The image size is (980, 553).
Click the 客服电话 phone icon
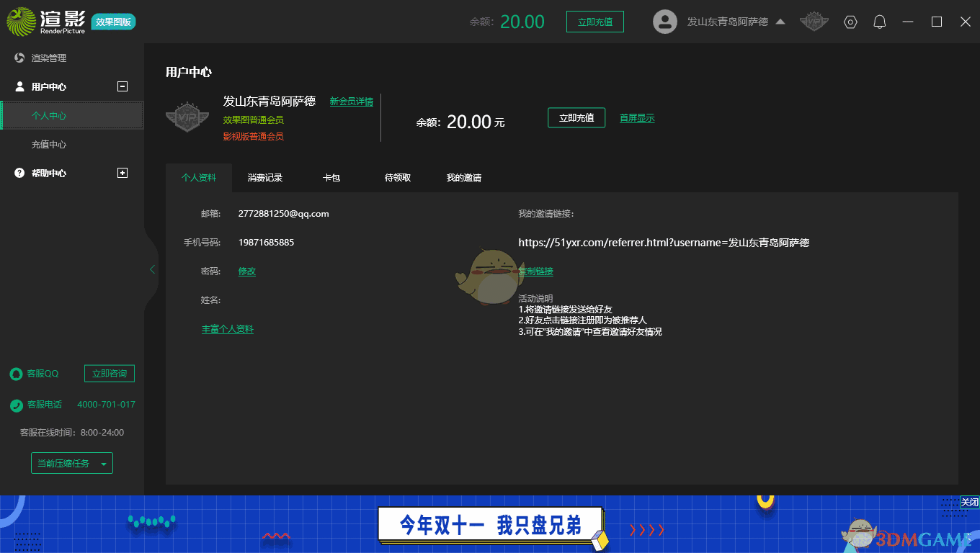coord(15,404)
